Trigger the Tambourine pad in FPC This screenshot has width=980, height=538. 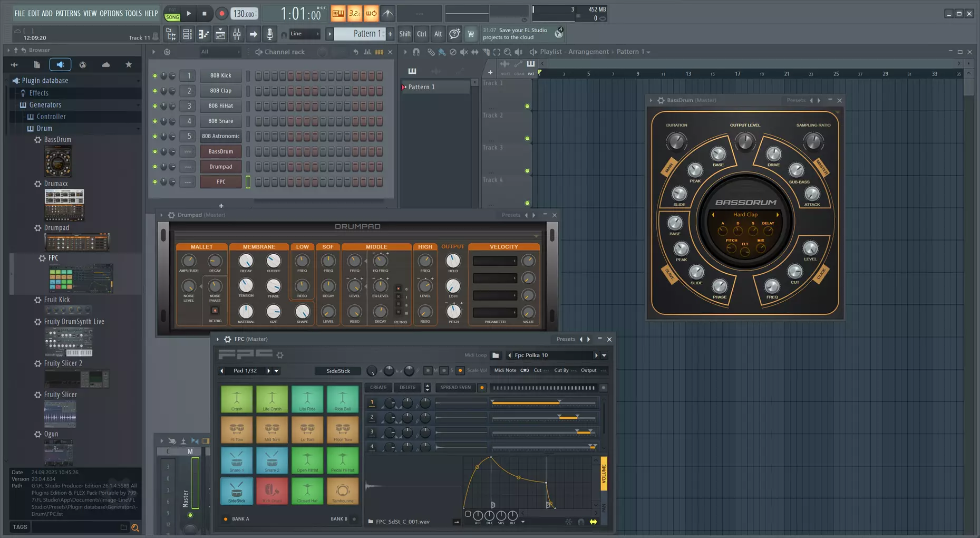coord(342,491)
